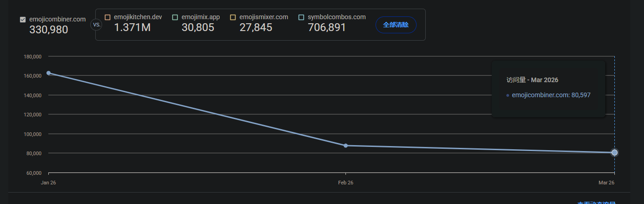
Task: Click the emojimix.app site label
Action: point(201,17)
